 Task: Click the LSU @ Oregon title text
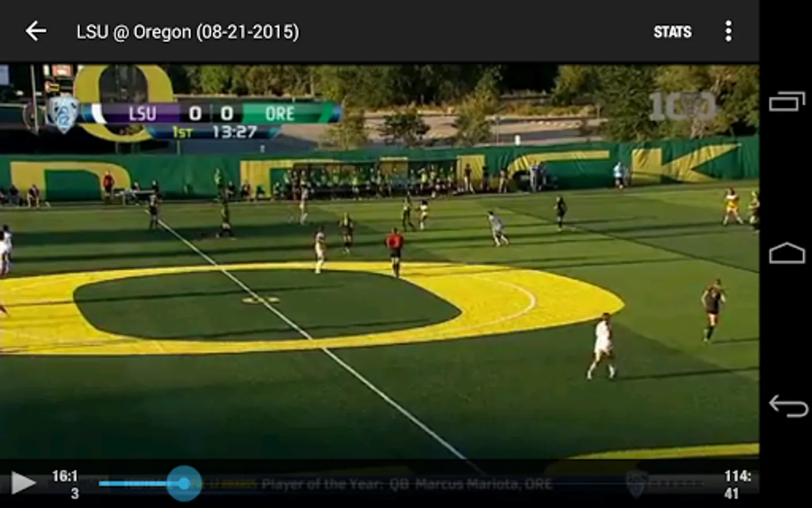coord(188,32)
